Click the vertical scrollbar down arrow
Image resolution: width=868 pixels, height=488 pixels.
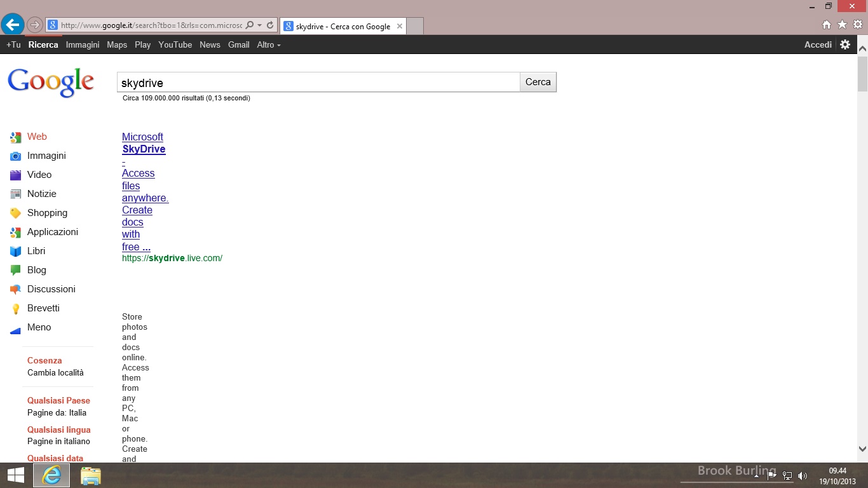(862, 449)
